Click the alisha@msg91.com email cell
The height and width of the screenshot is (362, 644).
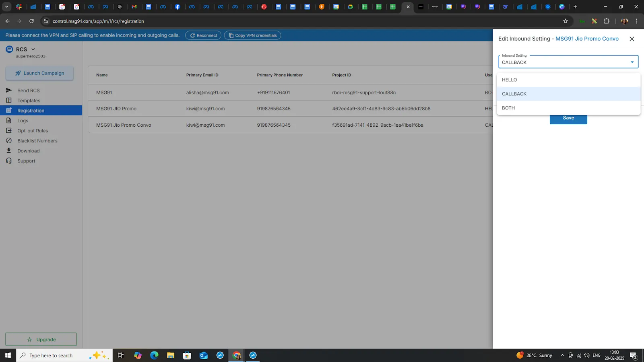(x=207, y=93)
